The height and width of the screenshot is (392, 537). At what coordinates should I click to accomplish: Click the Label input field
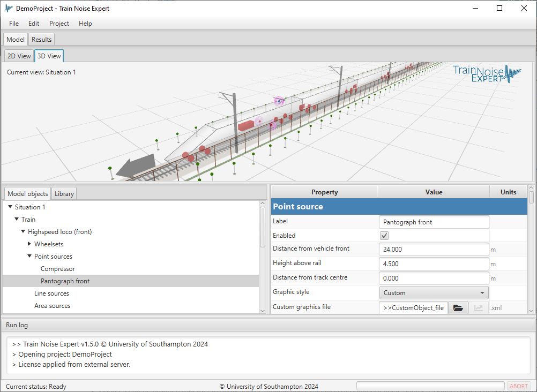[434, 222]
